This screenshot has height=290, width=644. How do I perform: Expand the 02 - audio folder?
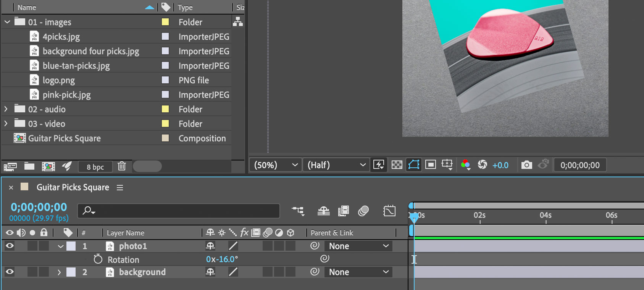(x=6, y=109)
